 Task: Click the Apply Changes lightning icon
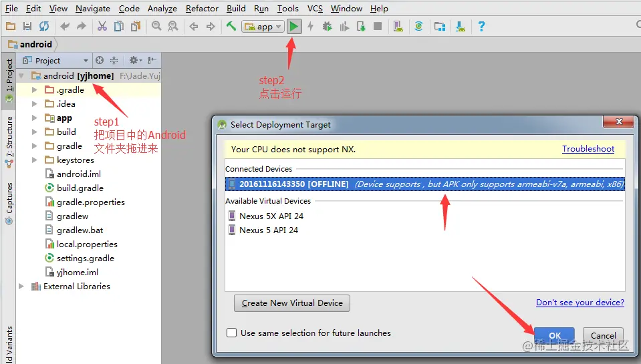click(x=311, y=27)
